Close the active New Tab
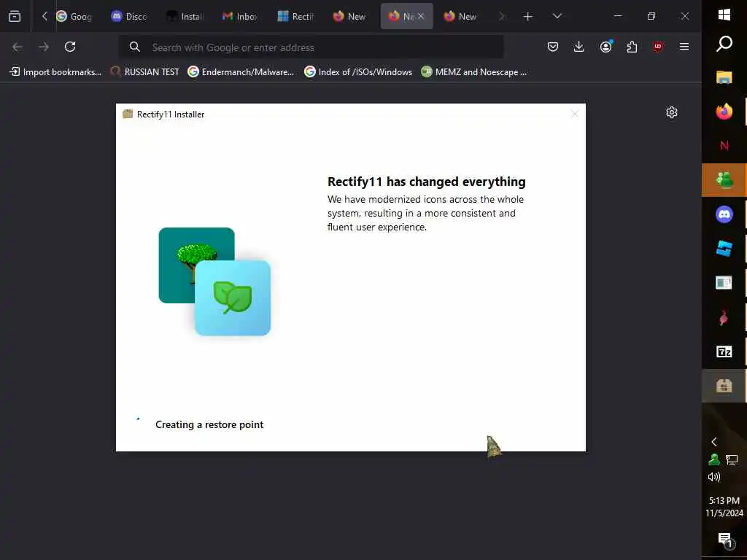This screenshot has width=747, height=560. coord(421,16)
